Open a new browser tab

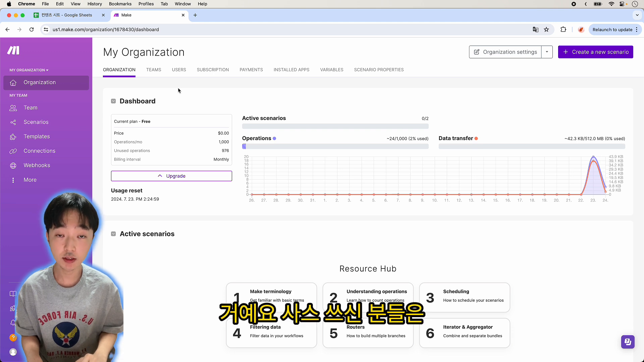195,15
